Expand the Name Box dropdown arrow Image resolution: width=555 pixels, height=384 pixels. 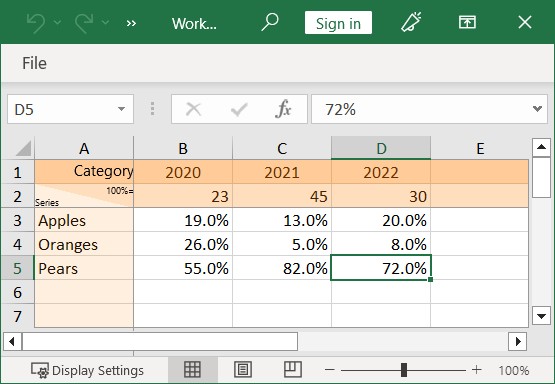tap(121, 109)
